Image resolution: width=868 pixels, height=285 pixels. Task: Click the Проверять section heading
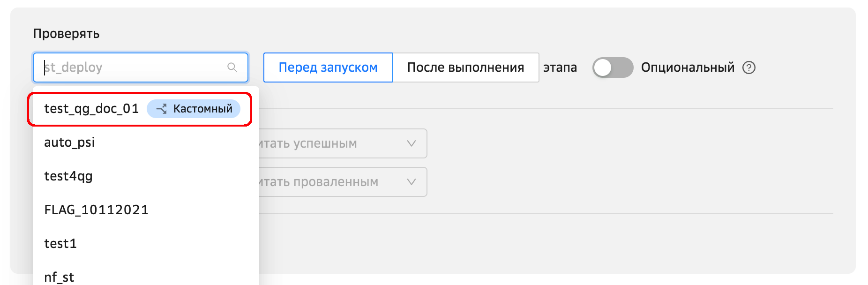pyautogui.click(x=66, y=34)
